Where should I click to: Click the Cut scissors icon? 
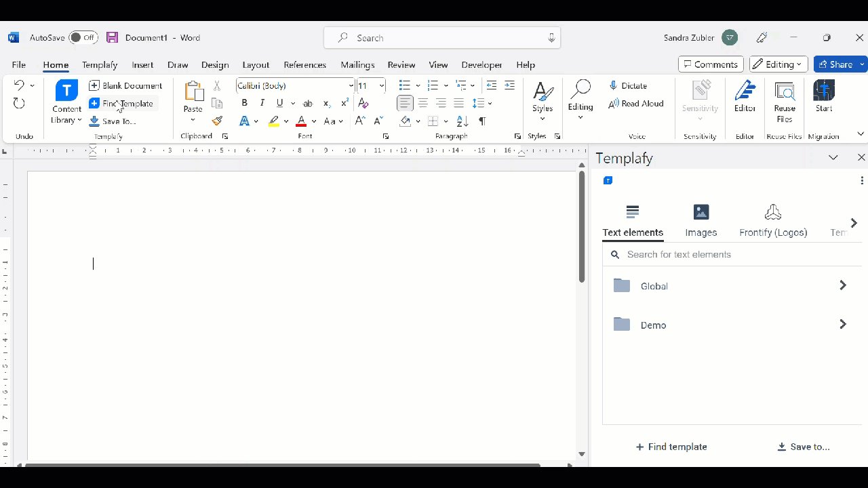coord(217,85)
